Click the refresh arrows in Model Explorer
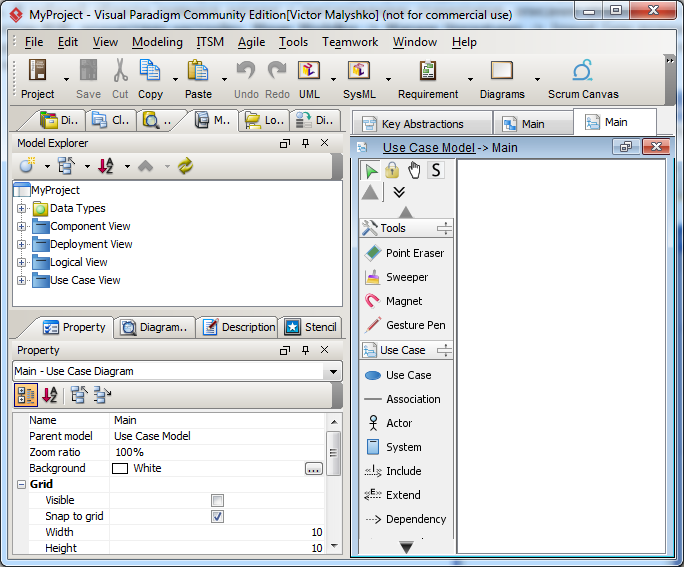684x567 pixels. [185, 166]
